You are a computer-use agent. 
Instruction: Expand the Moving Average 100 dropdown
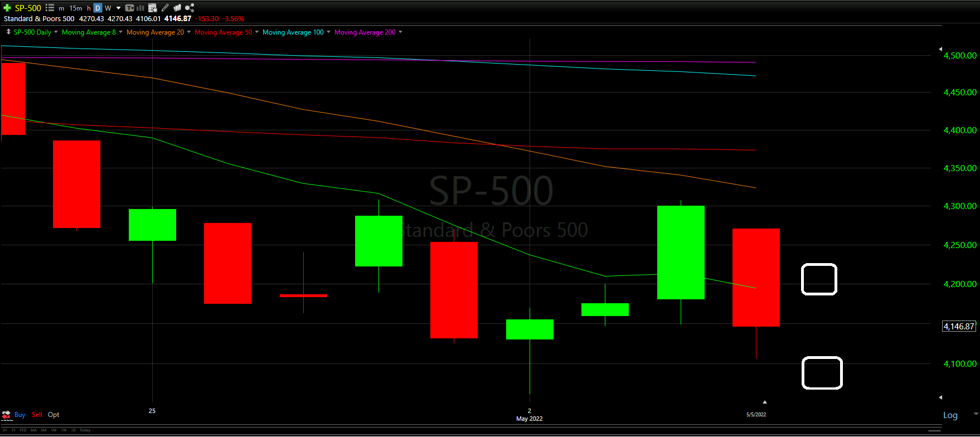[328, 32]
